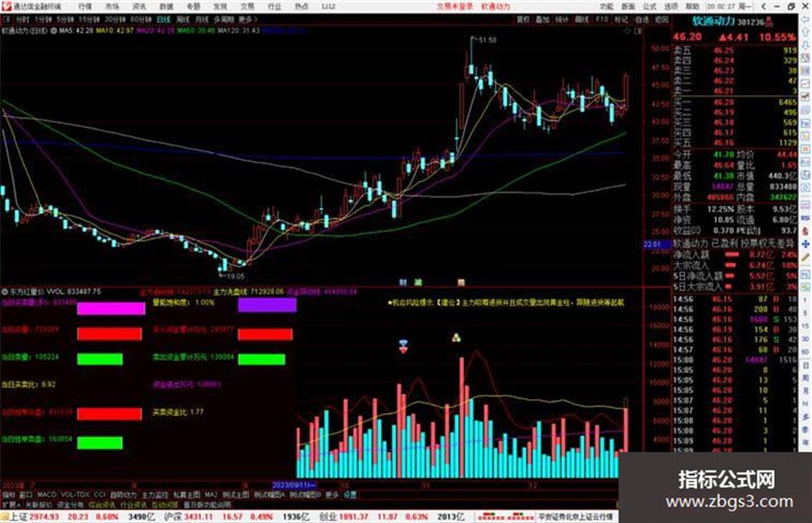812x523 pixels.
Task: Switch chart to 5分钟 period
Action: (x=65, y=20)
